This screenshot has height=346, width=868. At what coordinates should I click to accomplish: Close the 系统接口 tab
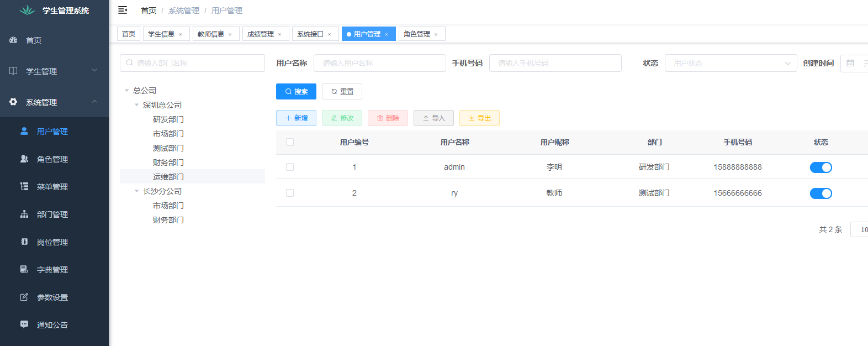pyautogui.click(x=329, y=34)
